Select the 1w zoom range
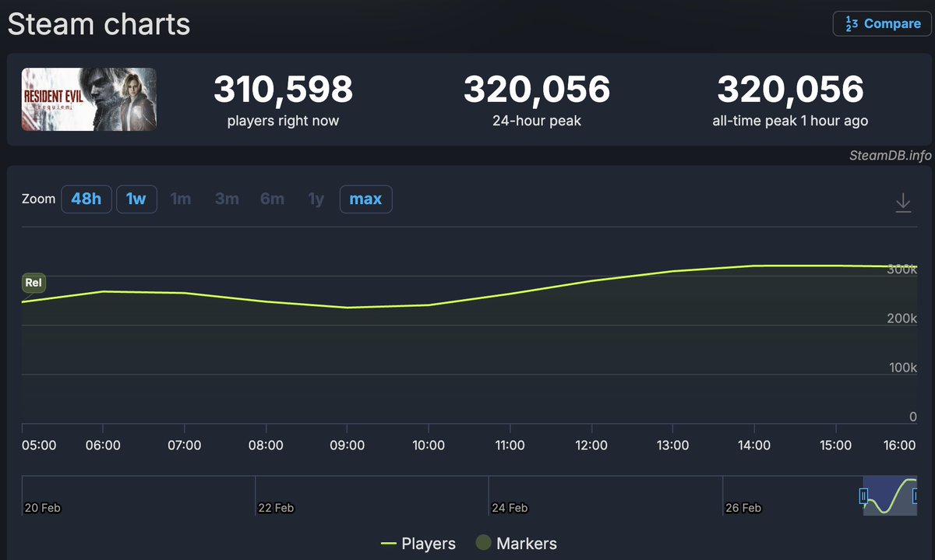The height and width of the screenshot is (560, 935). (136, 199)
